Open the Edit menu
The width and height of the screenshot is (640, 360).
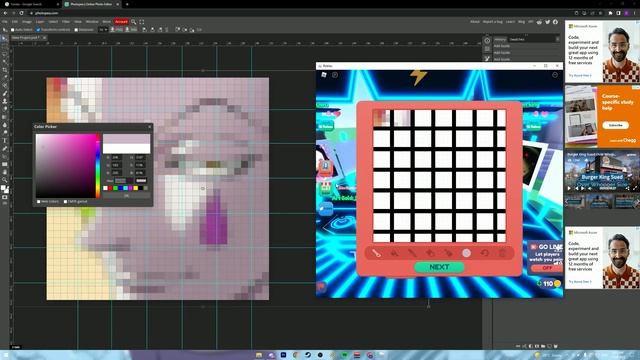(x=15, y=22)
